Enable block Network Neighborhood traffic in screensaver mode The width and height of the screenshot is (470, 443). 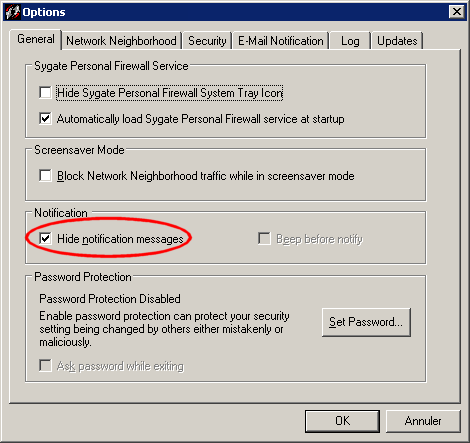click(45, 175)
